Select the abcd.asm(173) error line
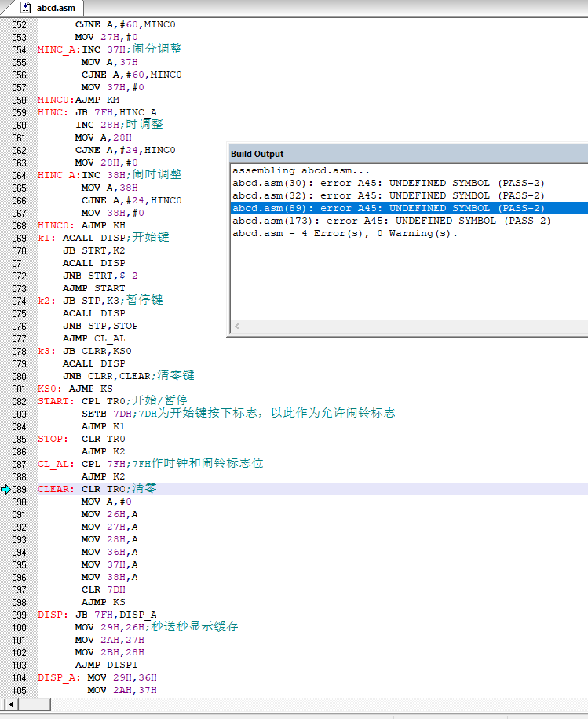Viewport: 588px width, 719px height. click(x=391, y=221)
